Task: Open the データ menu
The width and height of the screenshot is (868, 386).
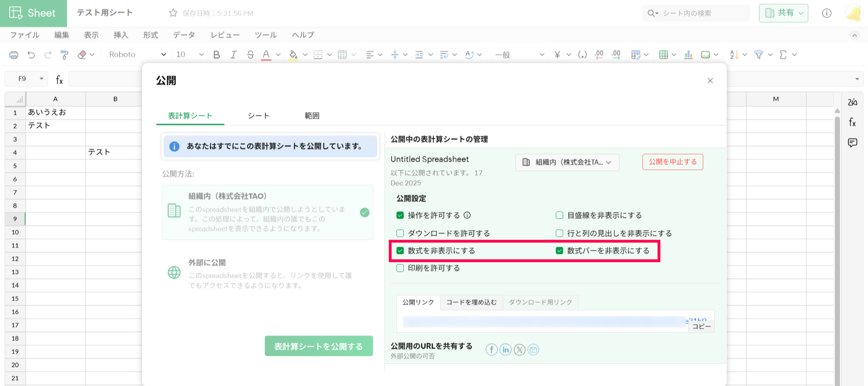Action: coord(184,35)
